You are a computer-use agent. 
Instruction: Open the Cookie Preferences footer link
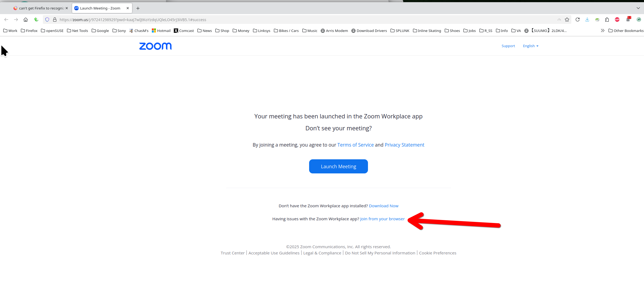[x=438, y=253]
